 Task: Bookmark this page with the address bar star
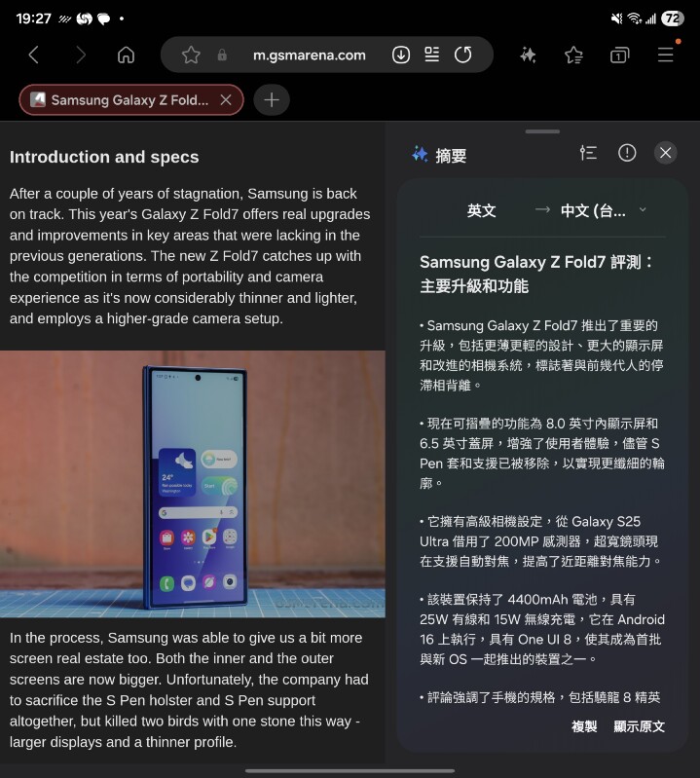[x=191, y=55]
